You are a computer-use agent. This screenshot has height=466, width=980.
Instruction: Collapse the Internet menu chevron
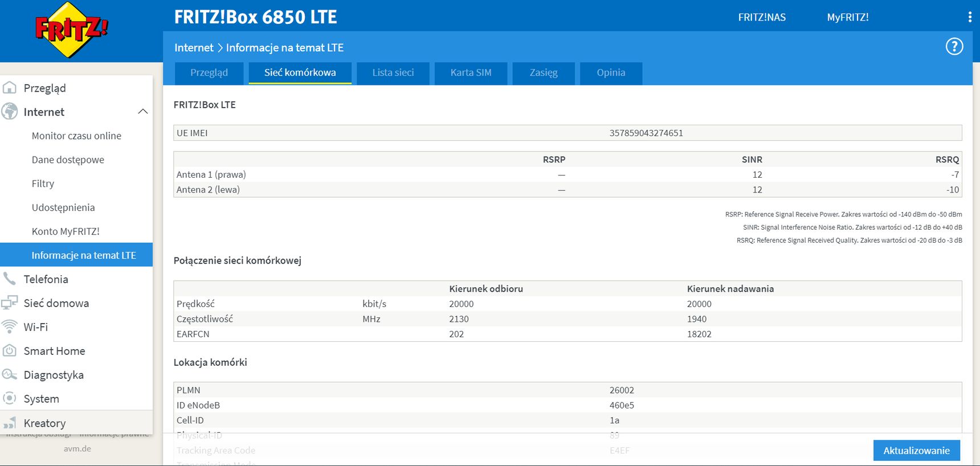pyautogui.click(x=143, y=112)
